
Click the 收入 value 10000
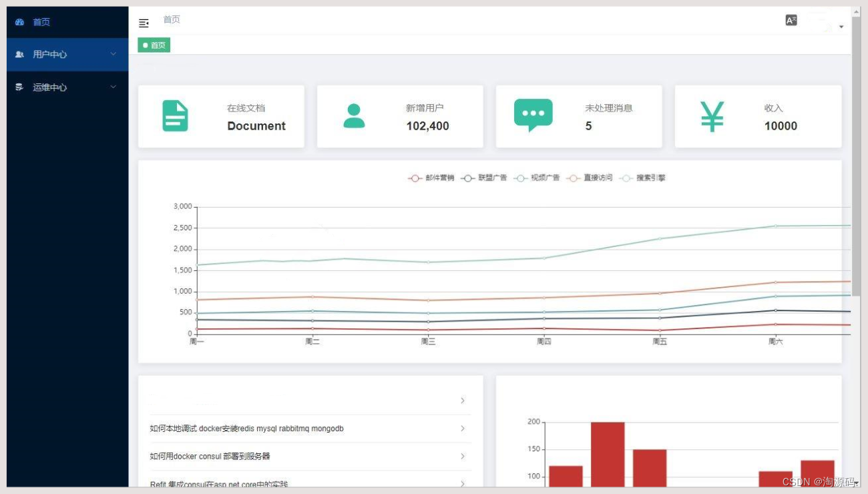[781, 126]
